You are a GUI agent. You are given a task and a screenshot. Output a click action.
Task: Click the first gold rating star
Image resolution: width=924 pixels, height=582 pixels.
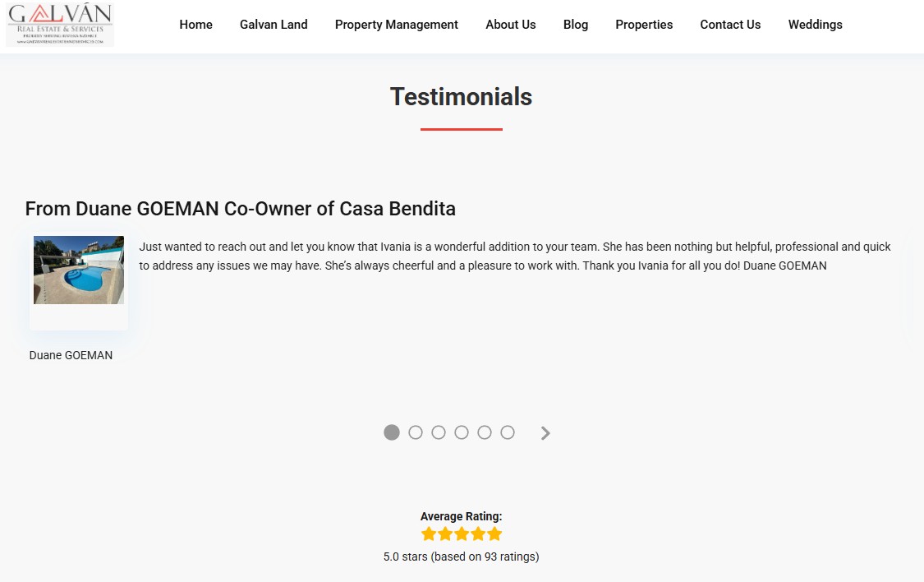point(429,534)
